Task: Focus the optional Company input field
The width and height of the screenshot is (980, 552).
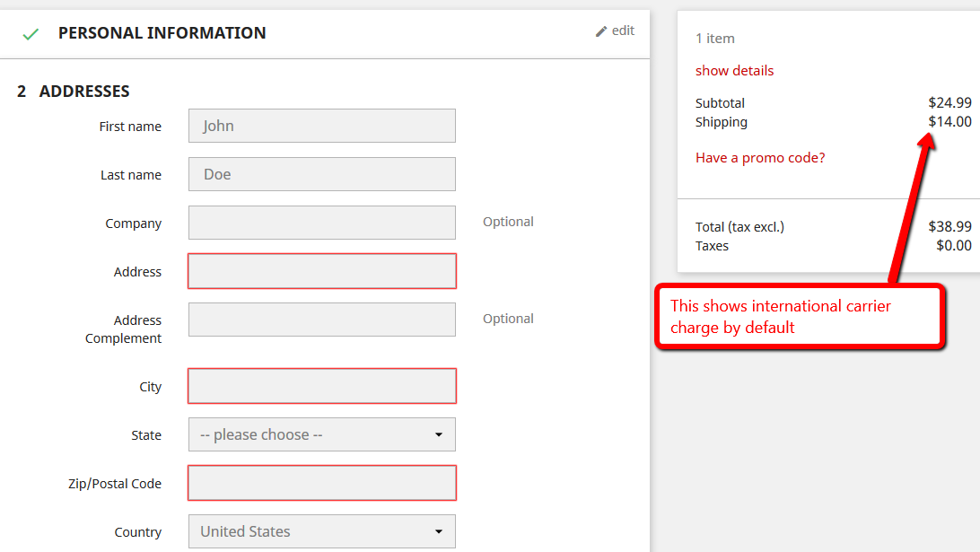Action: click(322, 223)
